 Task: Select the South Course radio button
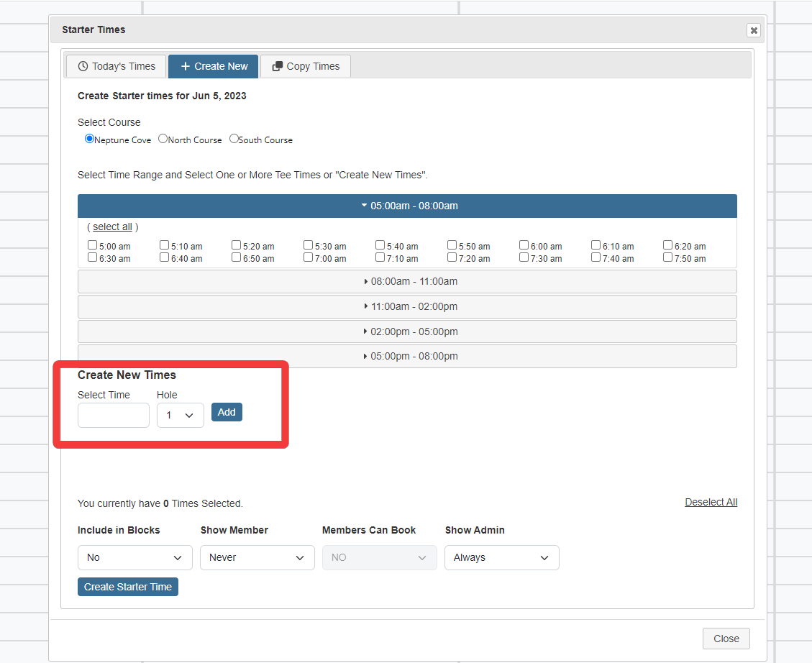click(234, 138)
